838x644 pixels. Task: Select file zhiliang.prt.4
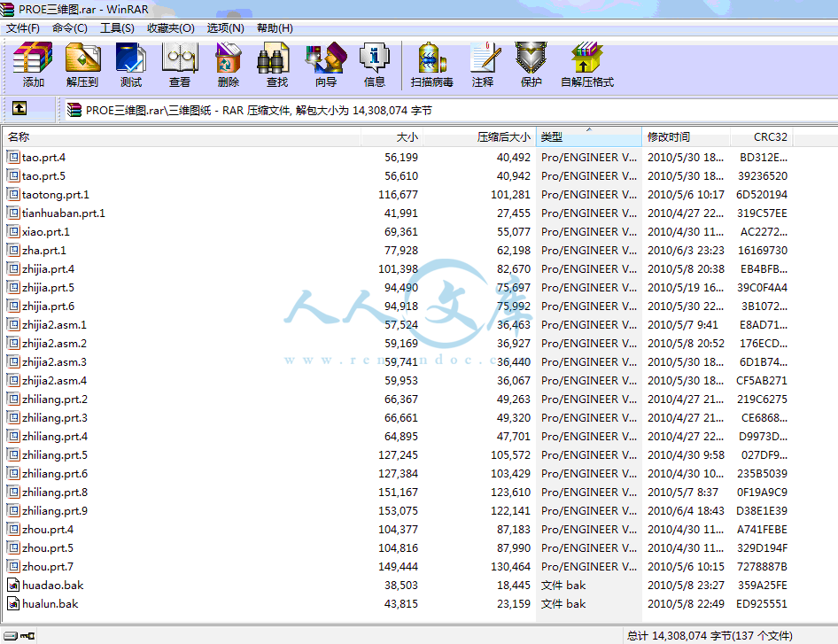coord(55,436)
